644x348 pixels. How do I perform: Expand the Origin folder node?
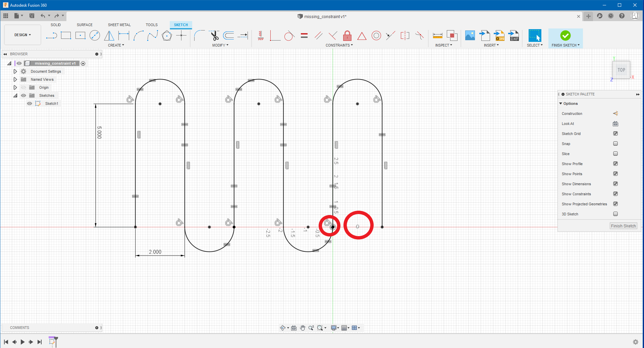pos(15,87)
